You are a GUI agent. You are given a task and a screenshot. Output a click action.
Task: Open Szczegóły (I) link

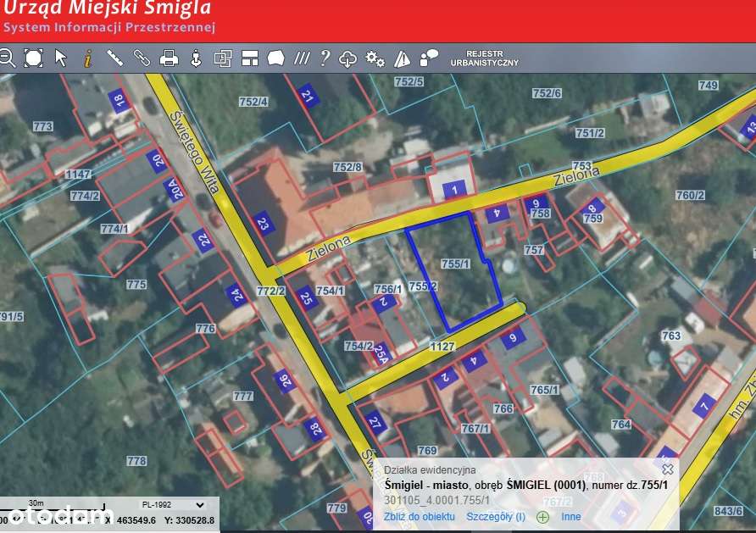click(x=496, y=517)
